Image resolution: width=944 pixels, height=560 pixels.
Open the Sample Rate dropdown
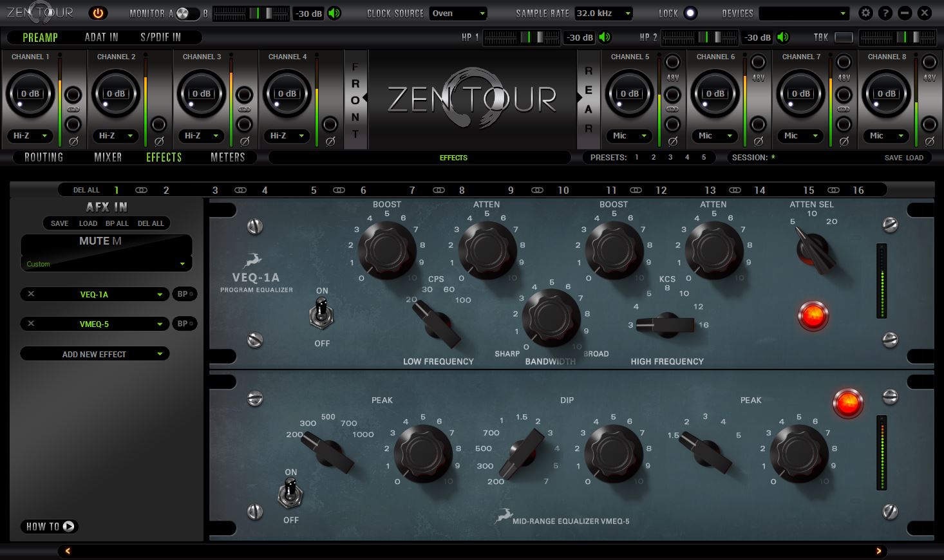coord(603,13)
